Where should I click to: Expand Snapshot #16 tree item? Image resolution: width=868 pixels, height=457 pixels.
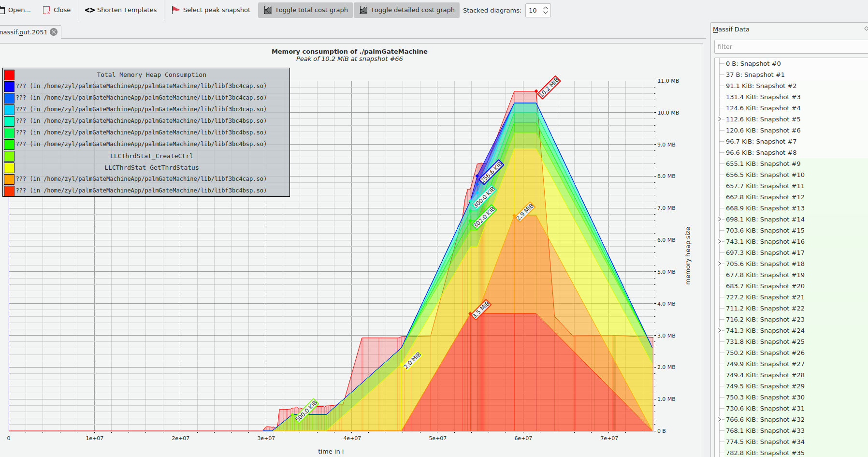click(720, 242)
